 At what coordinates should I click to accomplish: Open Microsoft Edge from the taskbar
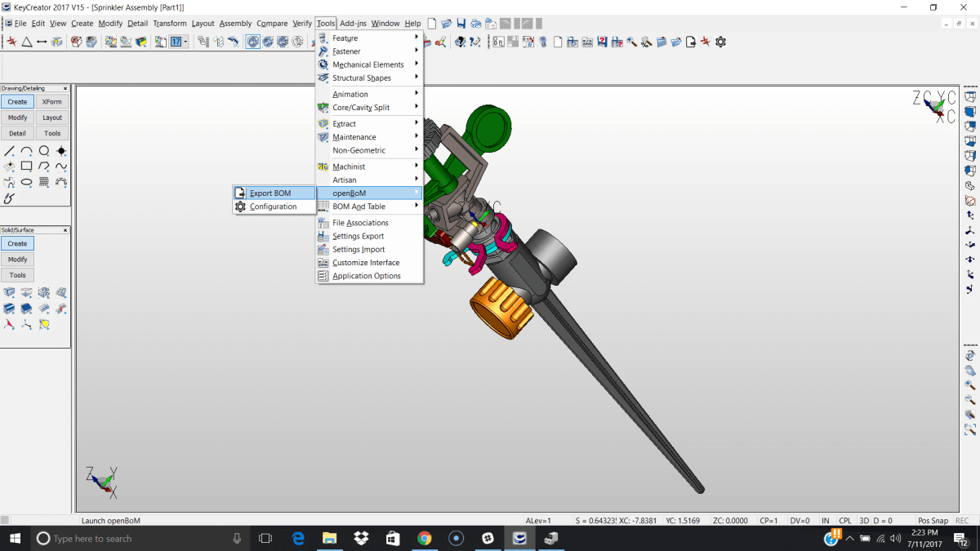[x=298, y=538]
